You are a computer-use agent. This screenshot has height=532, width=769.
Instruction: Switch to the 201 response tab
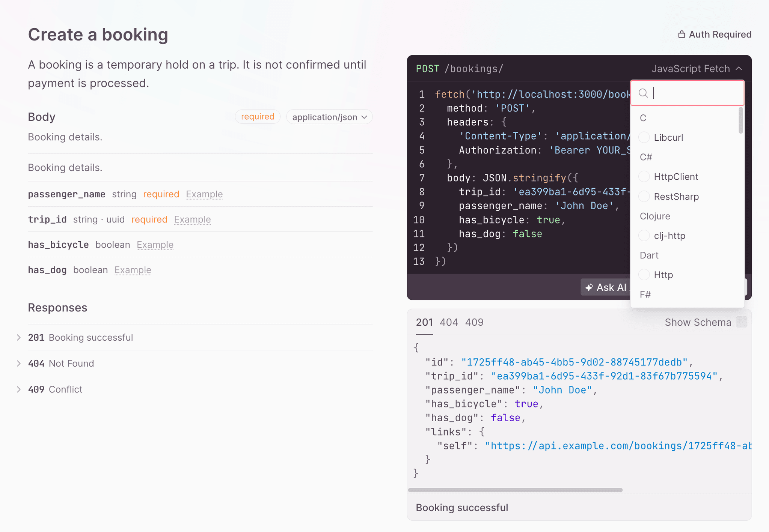(424, 322)
